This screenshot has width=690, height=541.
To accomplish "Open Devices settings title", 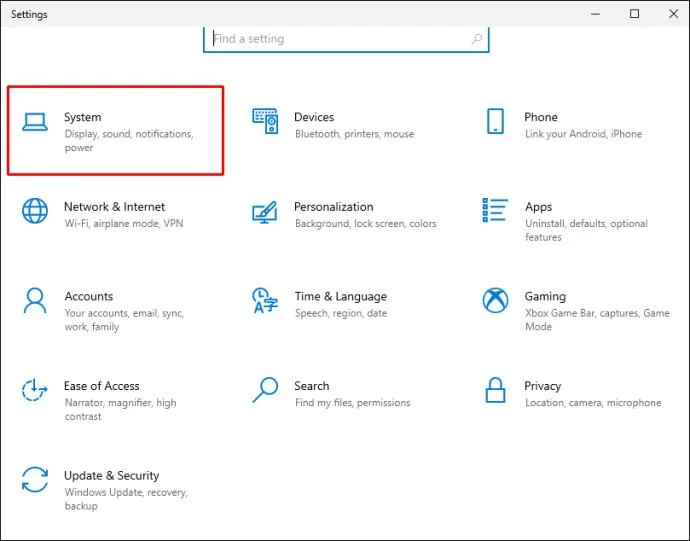I will pyautogui.click(x=314, y=117).
